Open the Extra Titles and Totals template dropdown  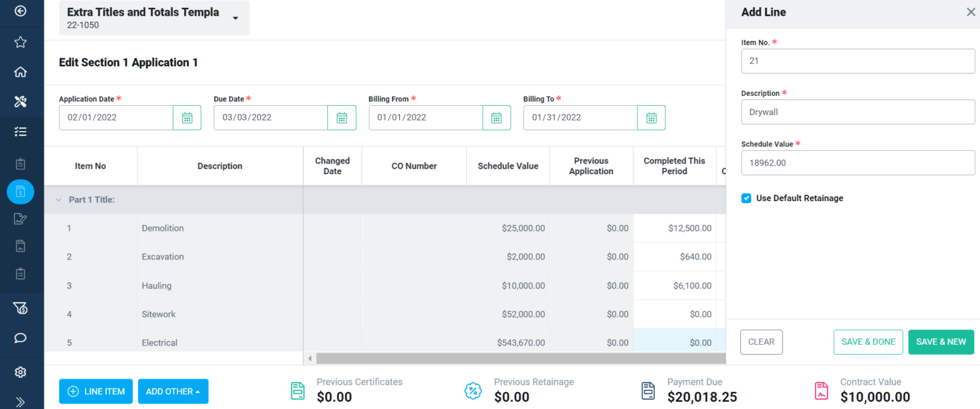235,18
